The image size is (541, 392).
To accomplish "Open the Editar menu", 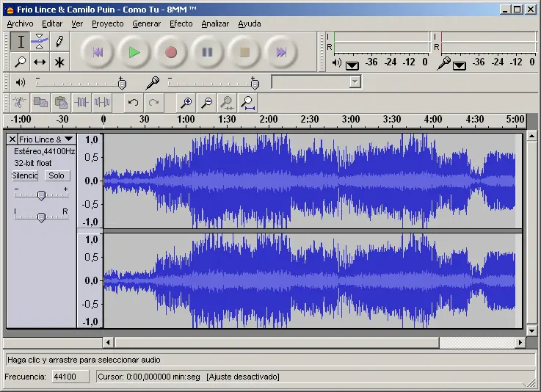I will pyautogui.click(x=52, y=23).
